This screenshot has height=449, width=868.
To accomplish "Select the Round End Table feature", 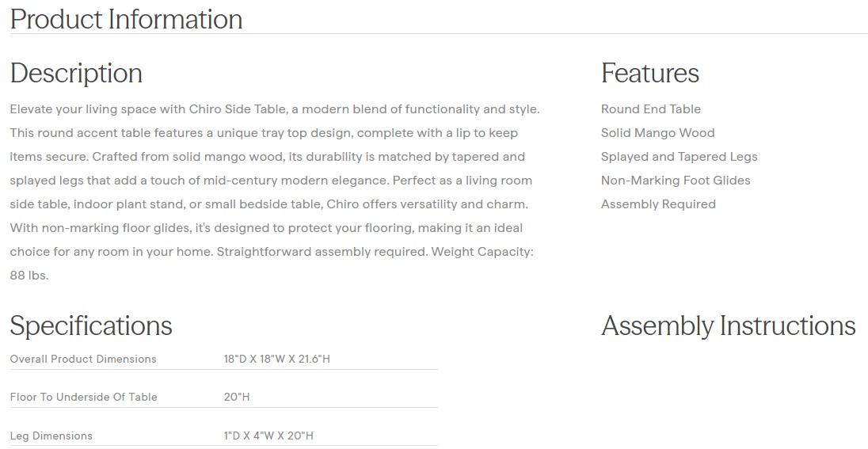I will tap(650, 109).
